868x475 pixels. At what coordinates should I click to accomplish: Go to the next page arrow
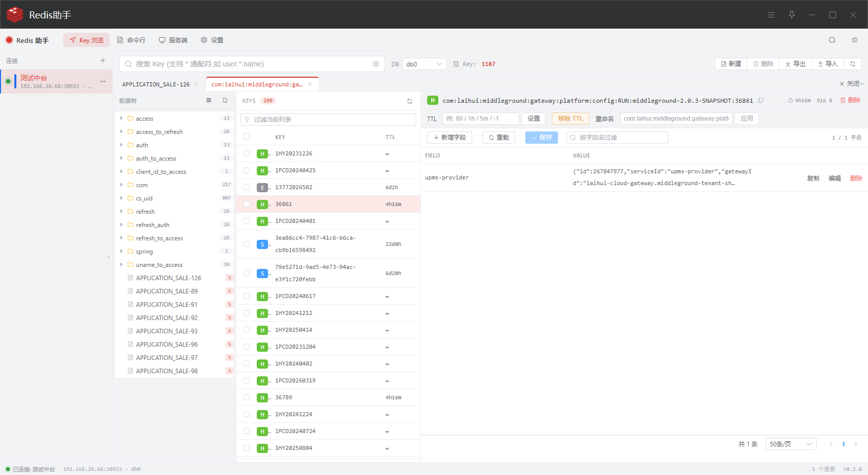[x=856, y=444]
